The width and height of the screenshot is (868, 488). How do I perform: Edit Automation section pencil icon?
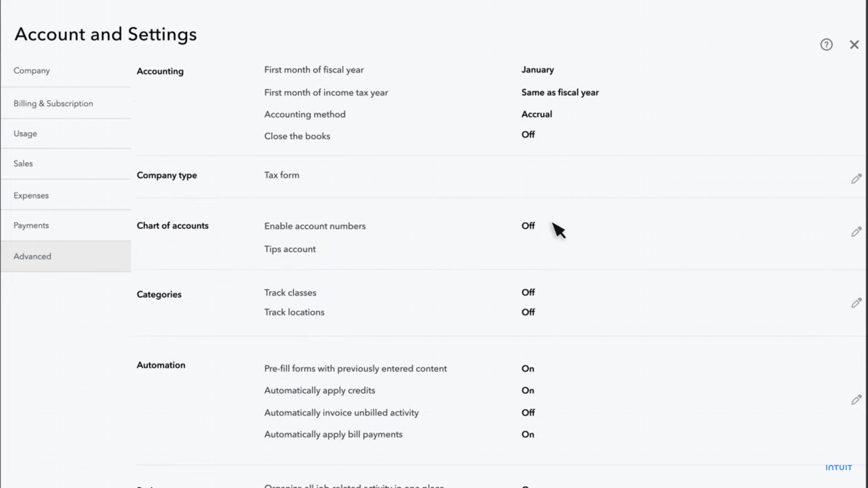pyautogui.click(x=856, y=400)
